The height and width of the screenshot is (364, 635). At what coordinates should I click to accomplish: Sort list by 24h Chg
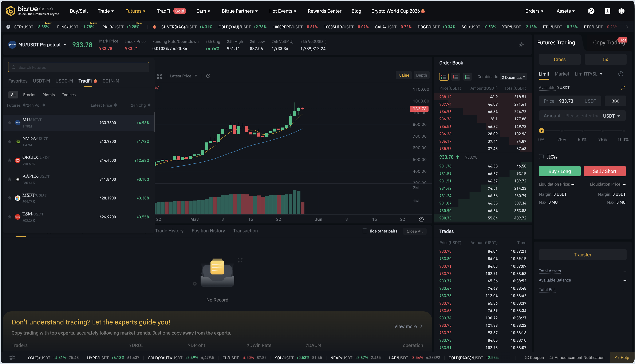tap(141, 105)
